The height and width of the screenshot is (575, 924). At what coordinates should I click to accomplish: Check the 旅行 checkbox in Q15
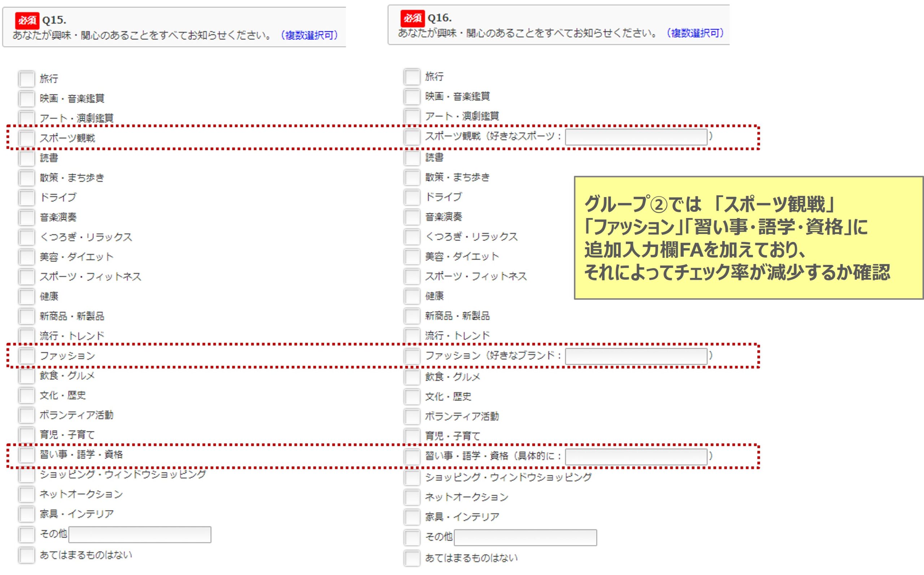click(26, 78)
